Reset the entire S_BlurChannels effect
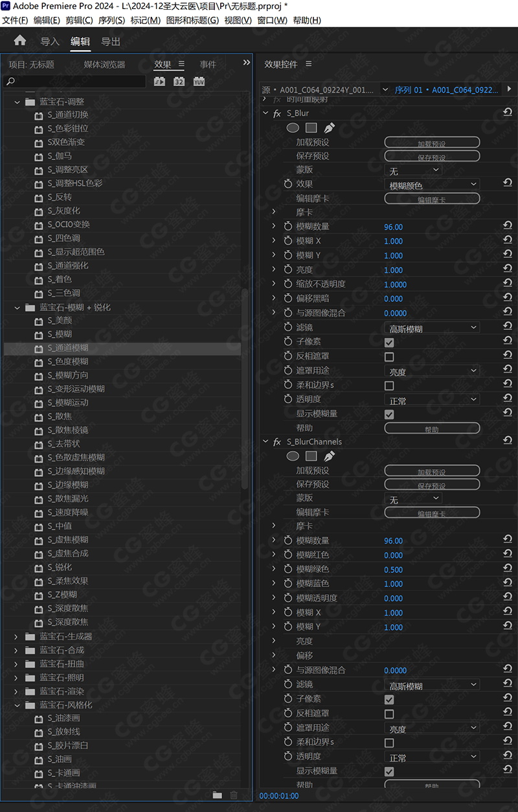 [508, 441]
